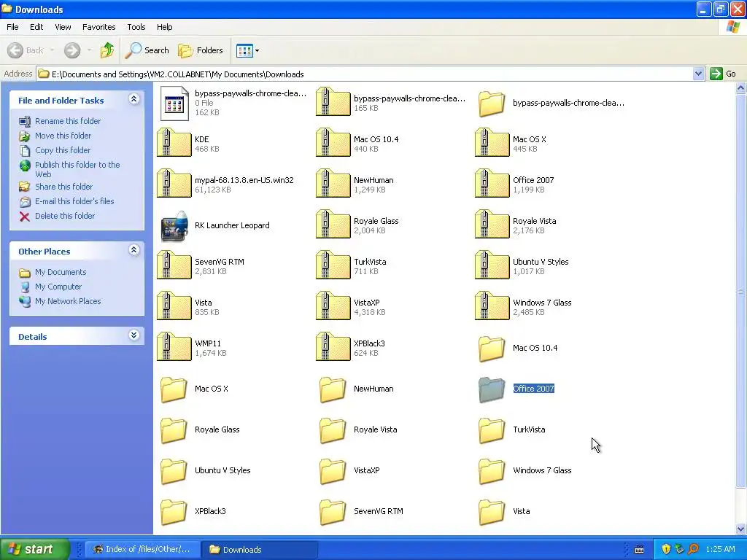This screenshot has width=747, height=560.
Task: Select the plain SevenVG RTM folder icon
Action: click(333, 511)
